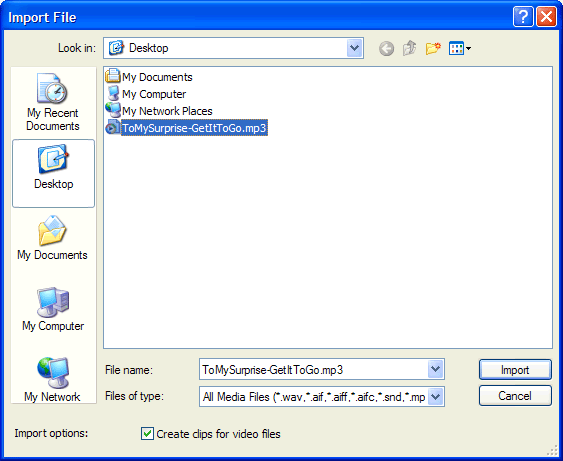Expand the File name dropdown arrow
The image size is (563, 461).
[x=436, y=369]
